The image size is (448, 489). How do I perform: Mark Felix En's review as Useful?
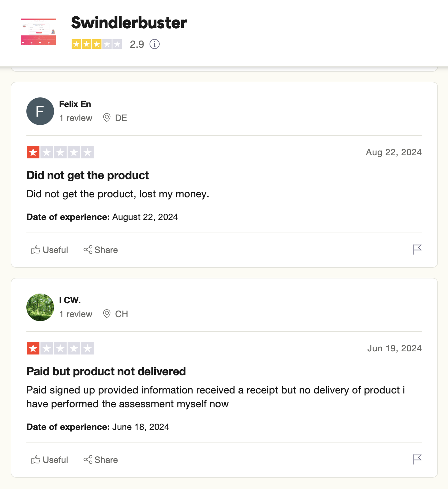(x=49, y=250)
